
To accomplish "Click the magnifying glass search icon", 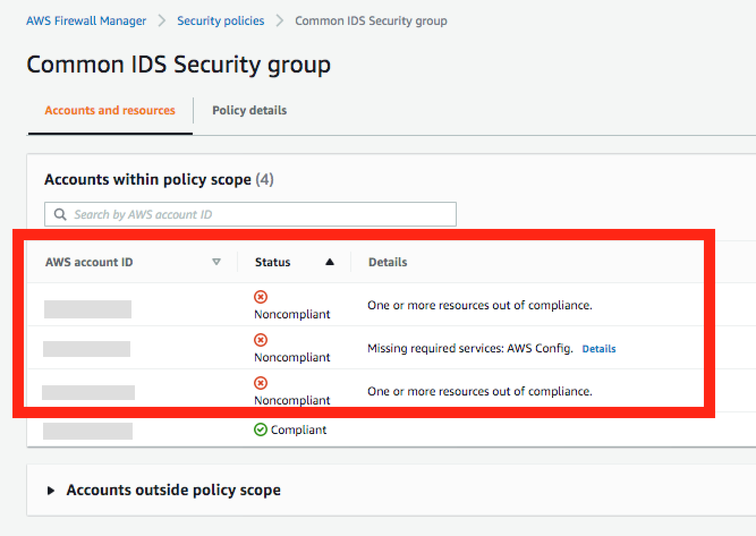I will 60,214.
